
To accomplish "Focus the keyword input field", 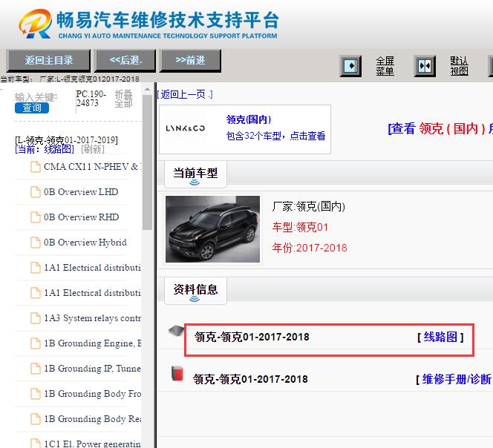I will pyautogui.click(x=36, y=97).
